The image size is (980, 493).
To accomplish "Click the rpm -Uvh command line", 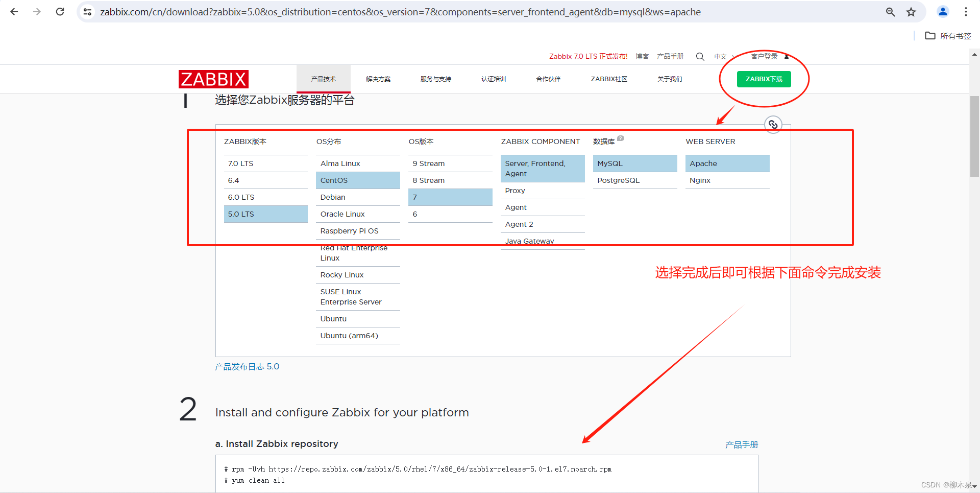I will point(418,469).
